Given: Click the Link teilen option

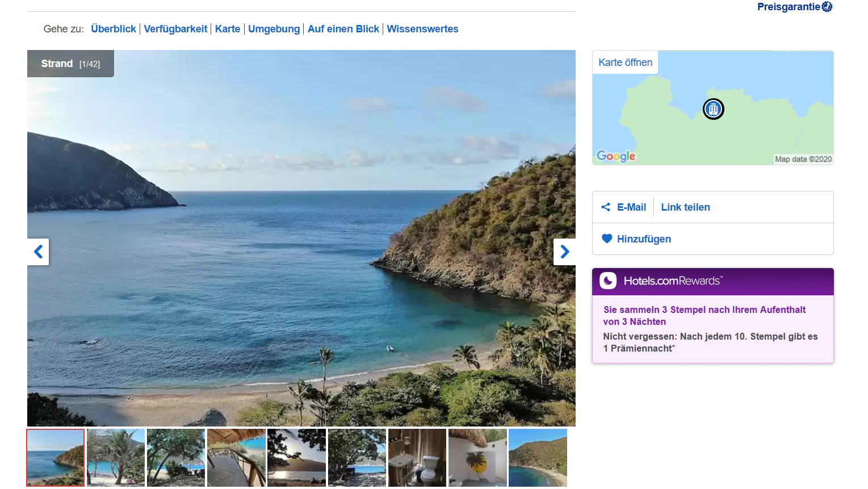Looking at the screenshot, I should pyautogui.click(x=685, y=207).
